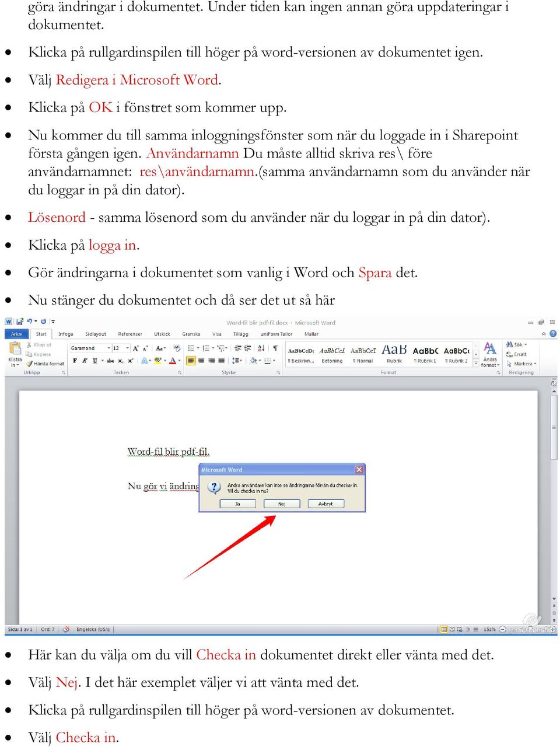Open the font color dropdown arrow
The image size is (560, 747).
click(x=179, y=361)
